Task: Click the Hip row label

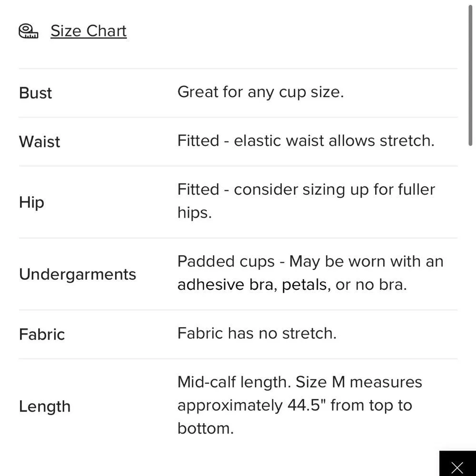Action: [x=31, y=202]
